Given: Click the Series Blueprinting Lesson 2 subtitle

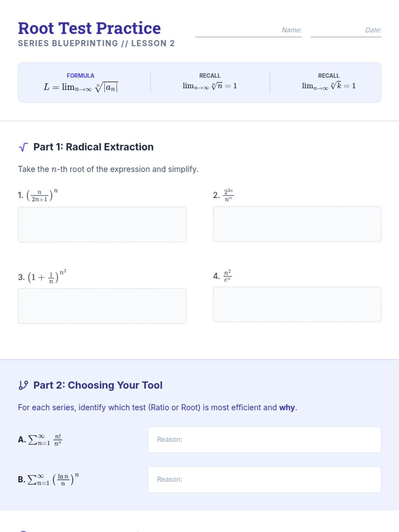Looking at the screenshot, I should click(96, 43).
